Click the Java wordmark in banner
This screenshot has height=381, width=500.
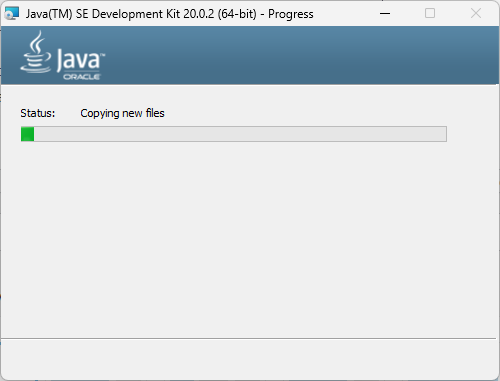coord(78,60)
